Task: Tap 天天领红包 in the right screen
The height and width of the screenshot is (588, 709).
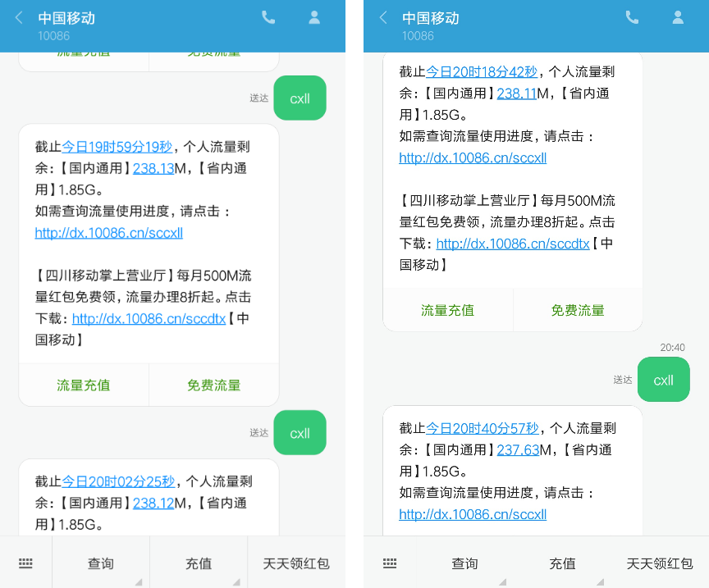Action: (x=660, y=563)
